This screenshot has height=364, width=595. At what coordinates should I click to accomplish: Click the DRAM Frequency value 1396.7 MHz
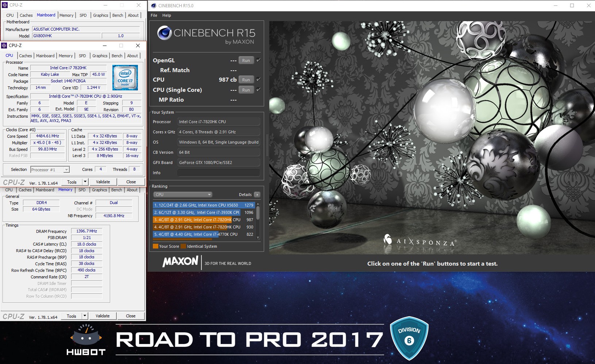pyautogui.click(x=86, y=231)
